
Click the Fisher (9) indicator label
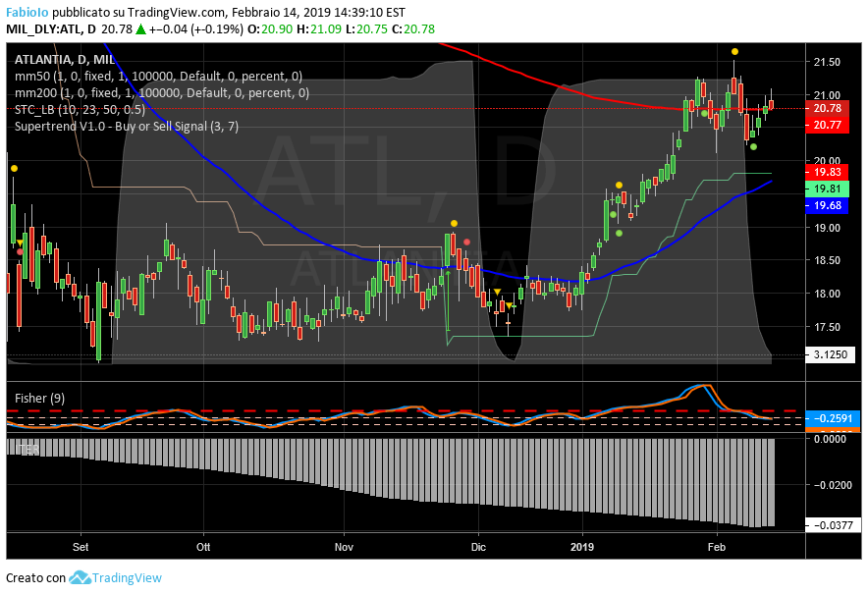pyautogui.click(x=39, y=399)
